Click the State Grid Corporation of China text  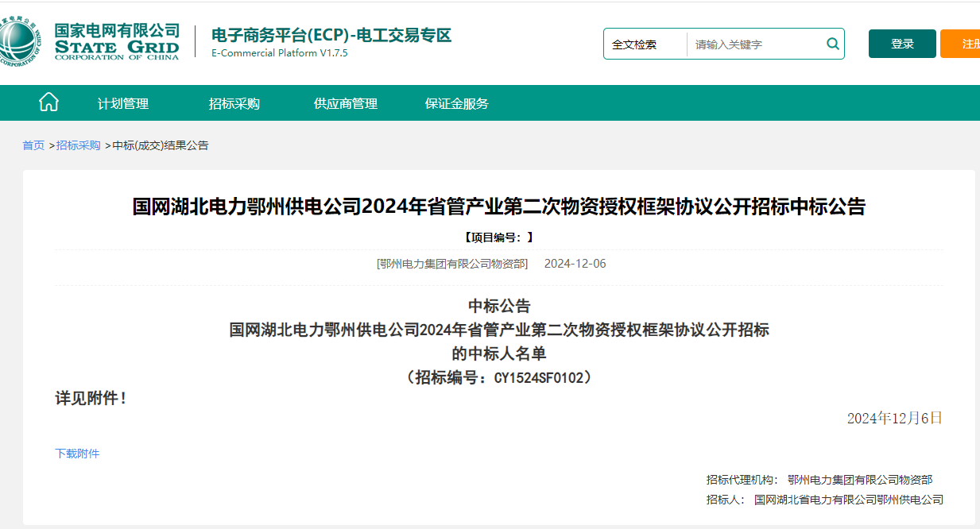coord(117,41)
